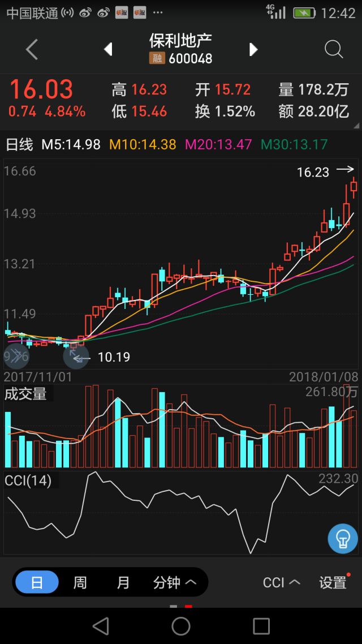Tap the first Weibo status bar icon

point(85,13)
